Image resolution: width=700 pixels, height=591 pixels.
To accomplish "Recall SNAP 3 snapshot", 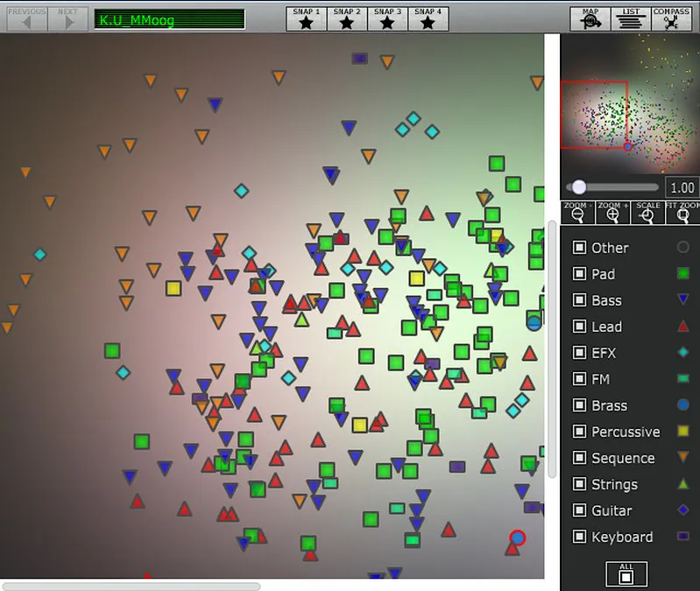I will [387, 19].
